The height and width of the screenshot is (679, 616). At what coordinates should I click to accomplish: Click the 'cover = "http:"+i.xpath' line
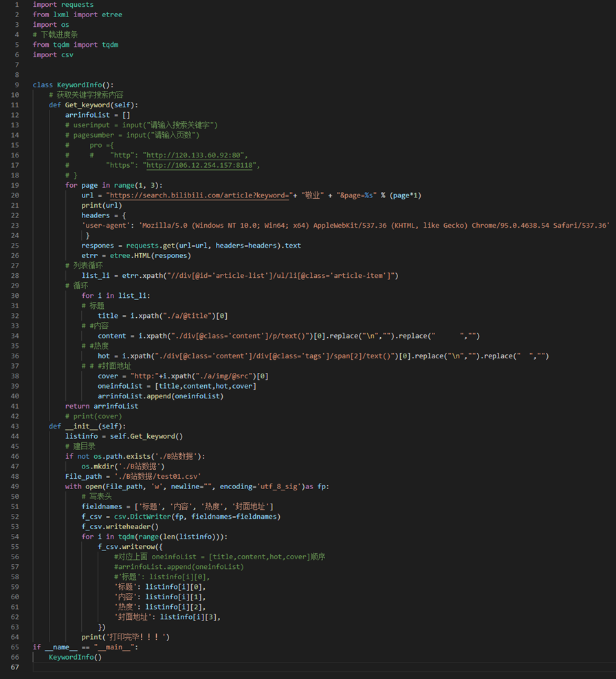pos(183,376)
